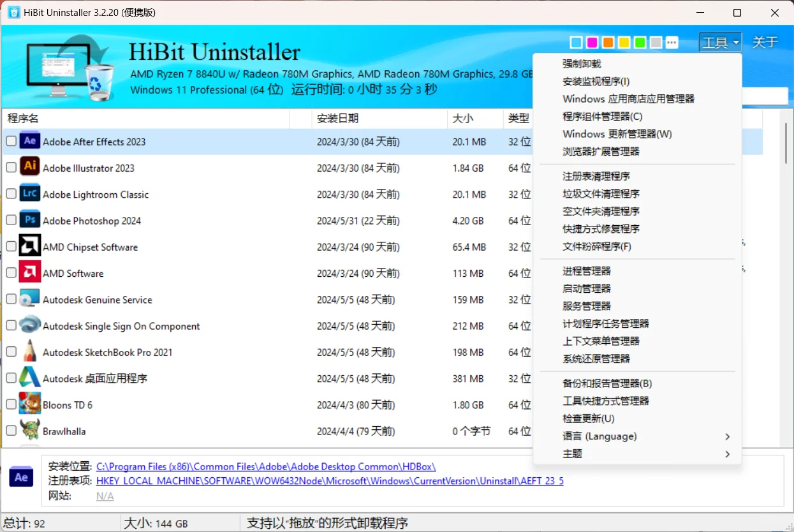The image size is (794, 532).
Task: Click the Bloons TD 6 monkey icon
Action: point(29,404)
